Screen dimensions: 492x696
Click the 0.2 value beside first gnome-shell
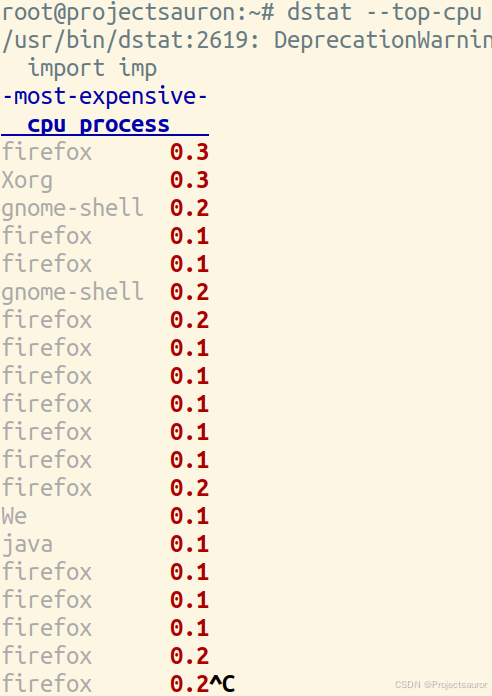pos(190,208)
